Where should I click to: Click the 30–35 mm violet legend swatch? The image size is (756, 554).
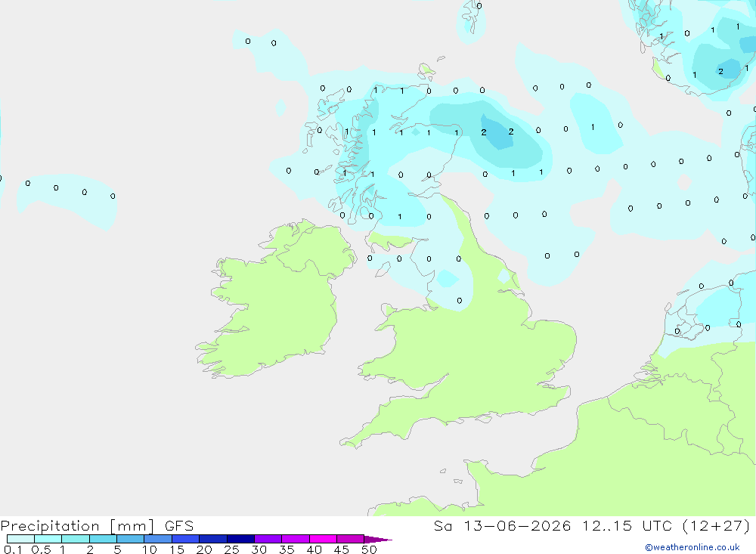[x=268, y=539]
